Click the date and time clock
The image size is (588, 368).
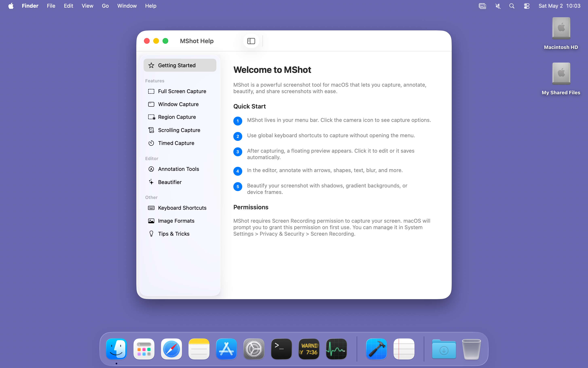tap(559, 6)
